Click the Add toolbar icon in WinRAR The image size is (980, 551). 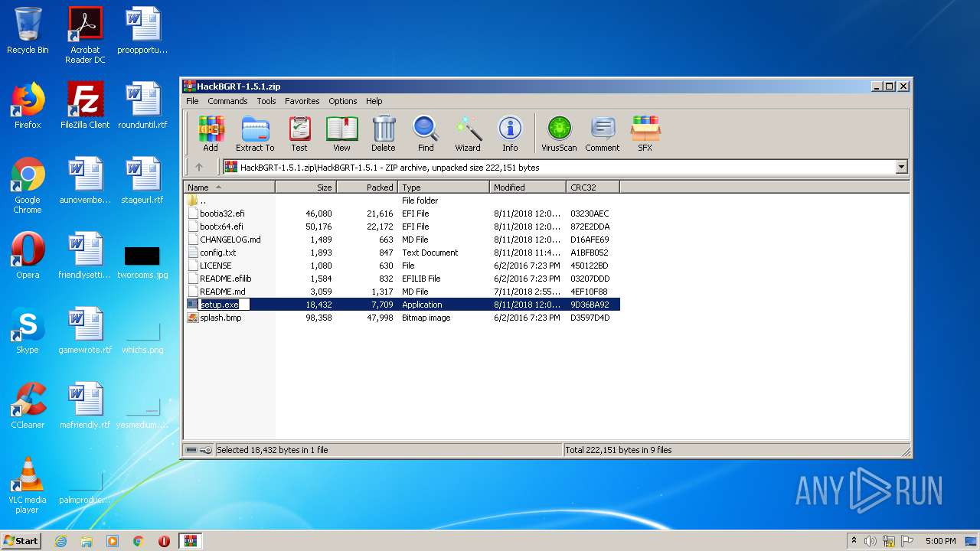[211, 134]
